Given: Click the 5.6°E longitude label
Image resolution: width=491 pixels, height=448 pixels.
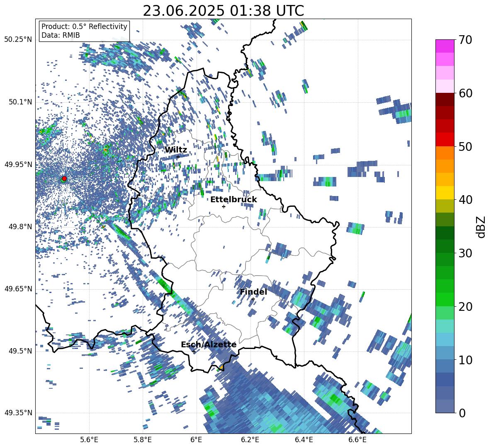Looking at the screenshot, I should (89, 440).
